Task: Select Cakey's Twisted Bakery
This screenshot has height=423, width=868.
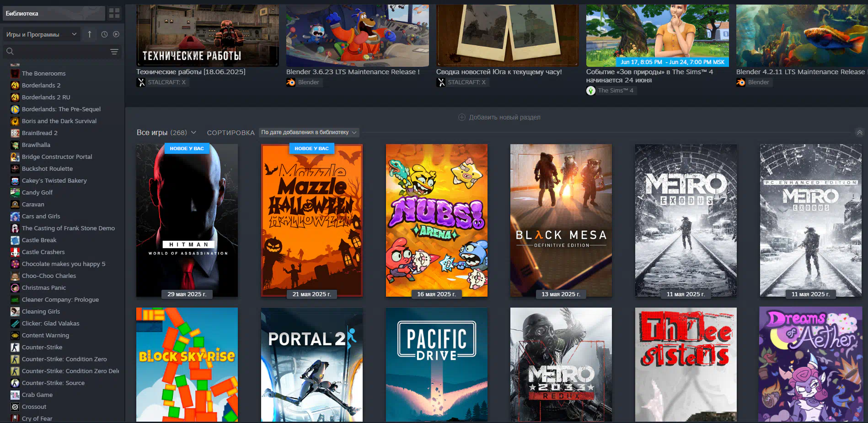Action: click(x=54, y=180)
